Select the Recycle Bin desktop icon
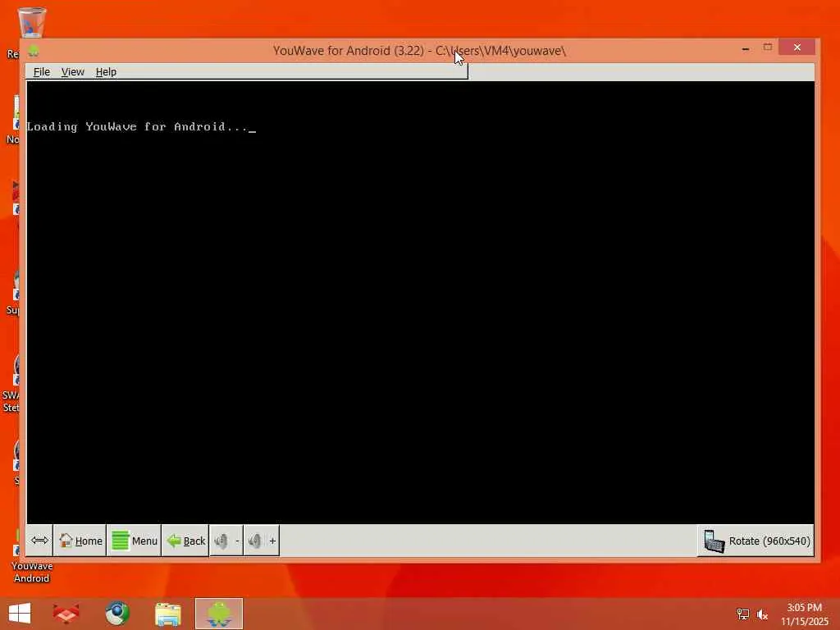 click(31, 24)
